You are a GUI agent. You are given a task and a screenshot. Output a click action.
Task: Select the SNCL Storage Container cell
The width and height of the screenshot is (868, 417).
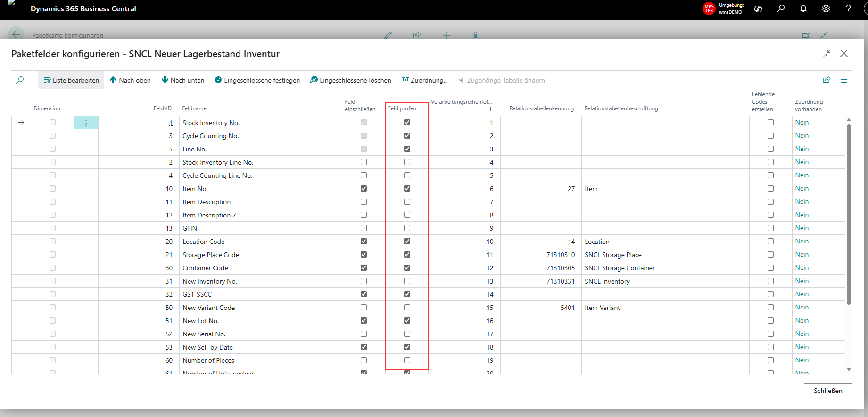coord(665,268)
